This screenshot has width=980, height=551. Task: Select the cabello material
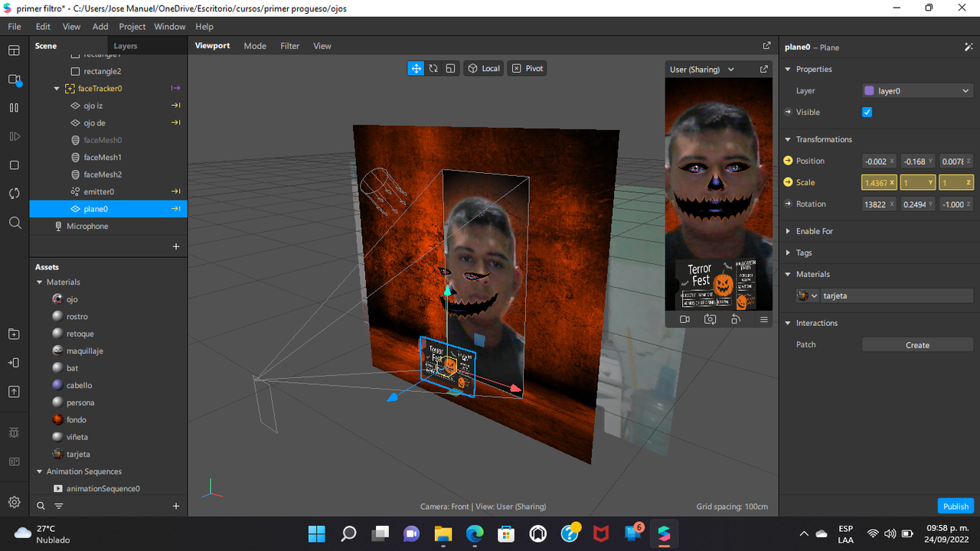coord(108,385)
